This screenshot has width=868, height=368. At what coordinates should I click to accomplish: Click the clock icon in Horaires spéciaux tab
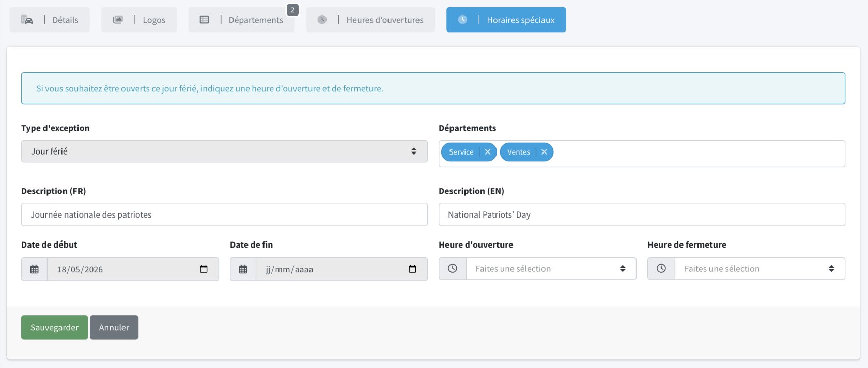(462, 20)
